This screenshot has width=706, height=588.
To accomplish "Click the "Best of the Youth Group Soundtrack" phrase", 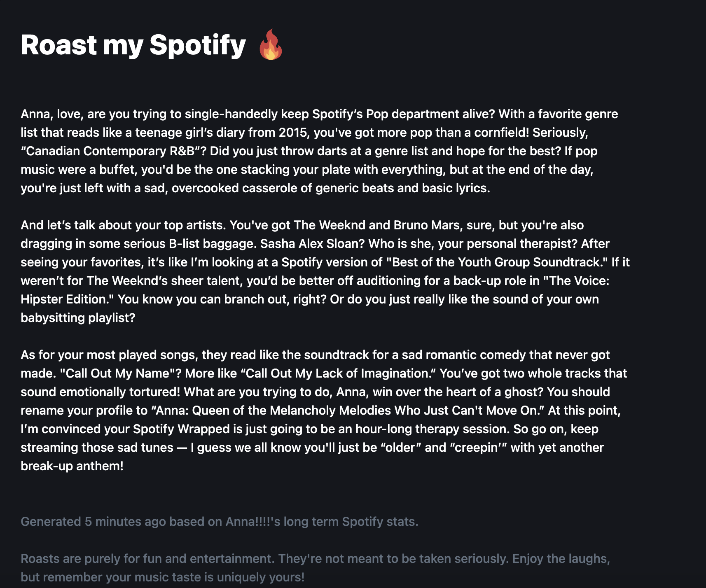I will [x=497, y=262].
